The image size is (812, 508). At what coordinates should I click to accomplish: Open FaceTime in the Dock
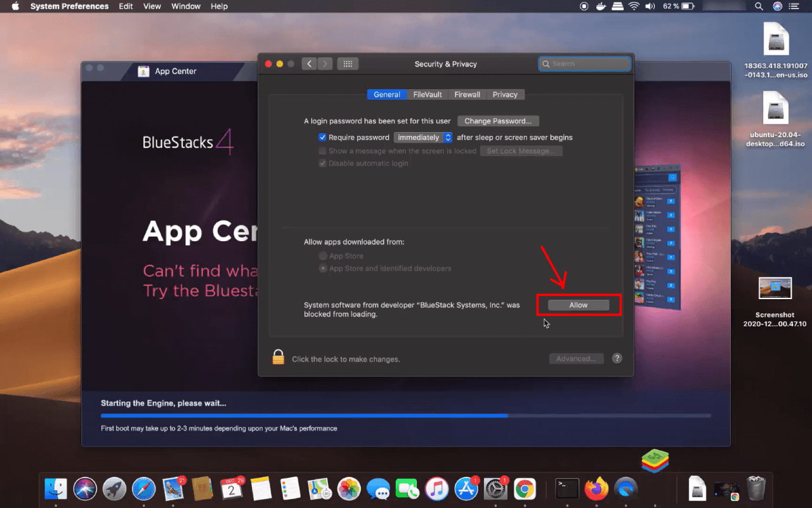(x=407, y=488)
